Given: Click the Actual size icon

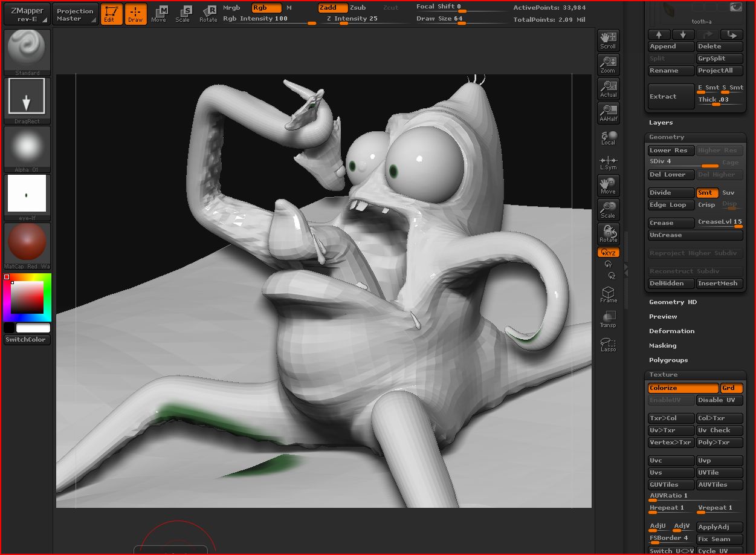Looking at the screenshot, I should coord(608,88).
